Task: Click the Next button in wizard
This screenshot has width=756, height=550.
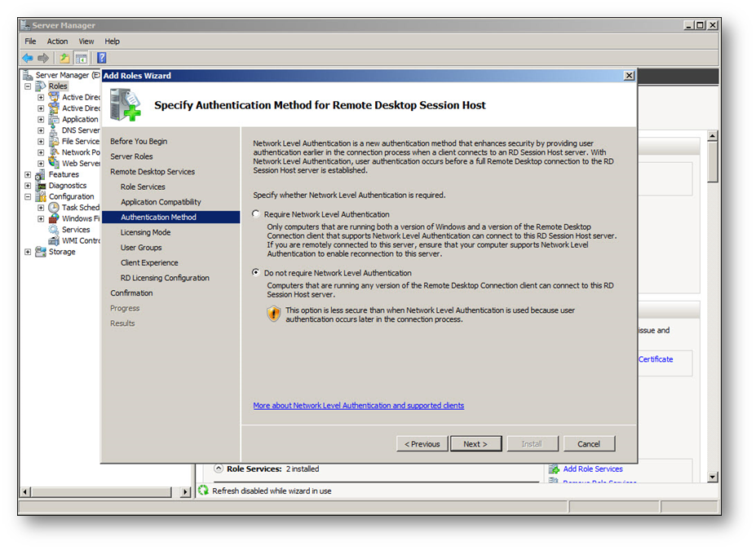Action: coord(475,444)
